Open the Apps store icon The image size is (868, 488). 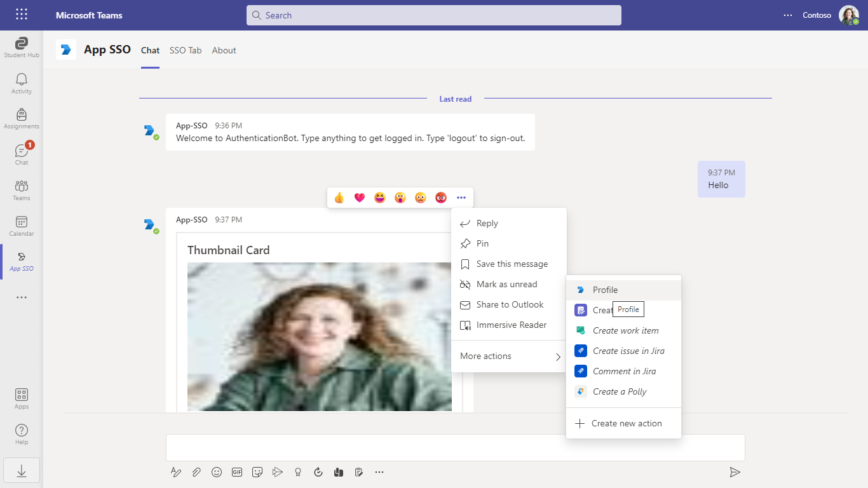coord(22,398)
